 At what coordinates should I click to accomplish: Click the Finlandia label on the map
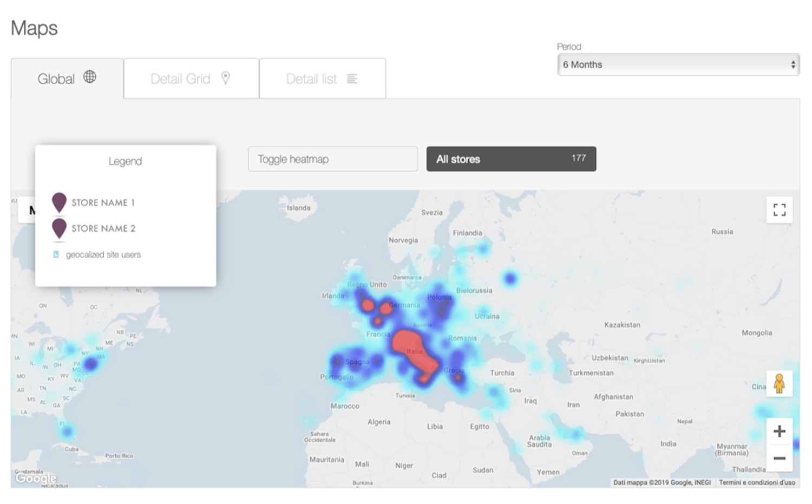(467, 233)
